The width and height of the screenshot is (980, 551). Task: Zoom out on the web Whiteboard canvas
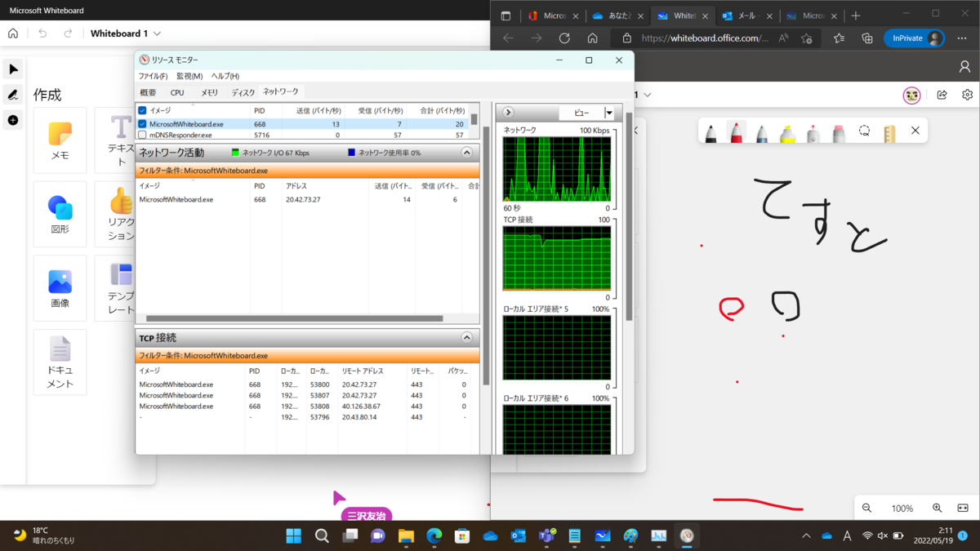867,508
